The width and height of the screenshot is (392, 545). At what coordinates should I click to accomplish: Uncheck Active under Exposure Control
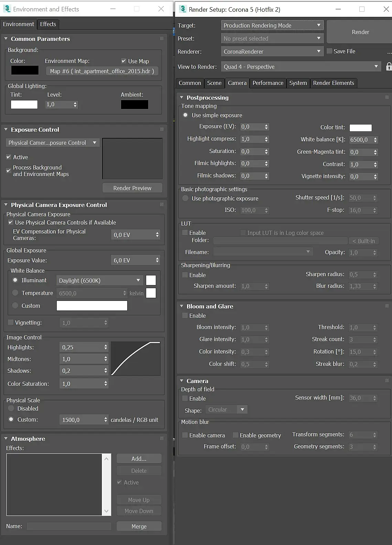coord(9,157)
